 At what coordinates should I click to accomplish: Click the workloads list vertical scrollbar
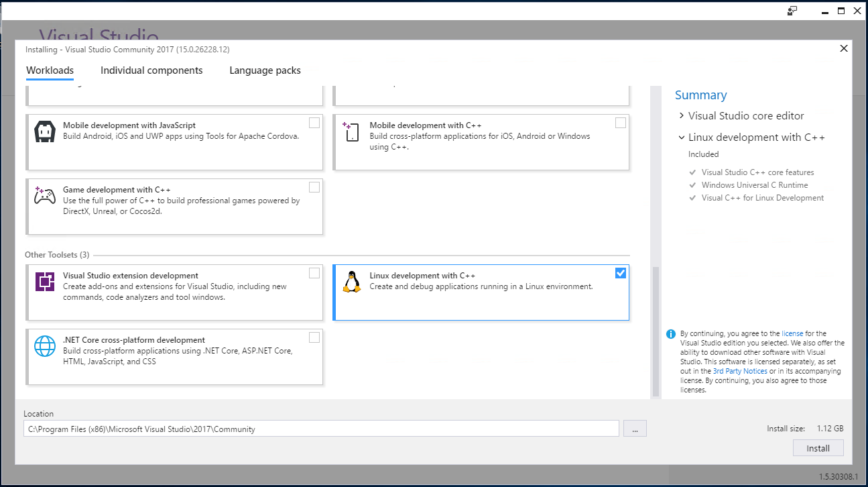[x=656, y=331]
